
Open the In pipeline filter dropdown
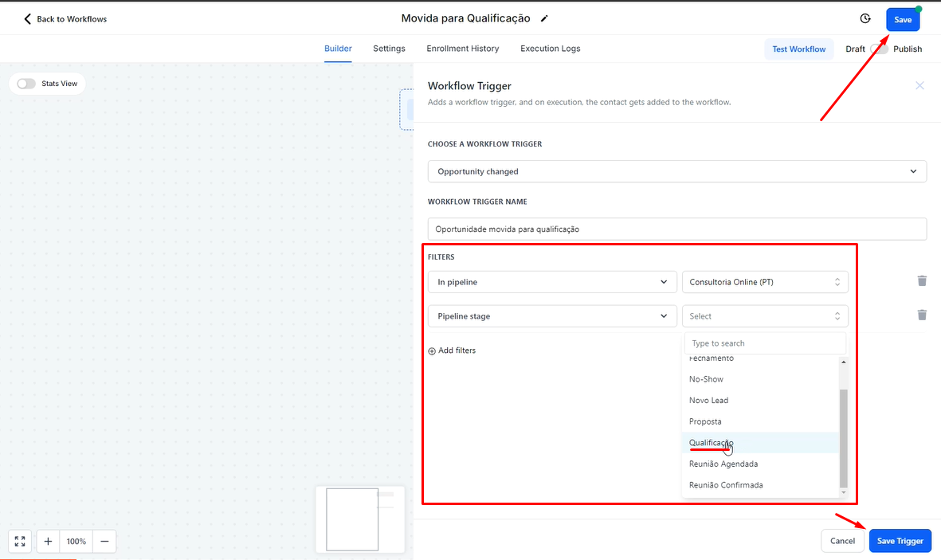pyautogui.click(x=551, y=282)
